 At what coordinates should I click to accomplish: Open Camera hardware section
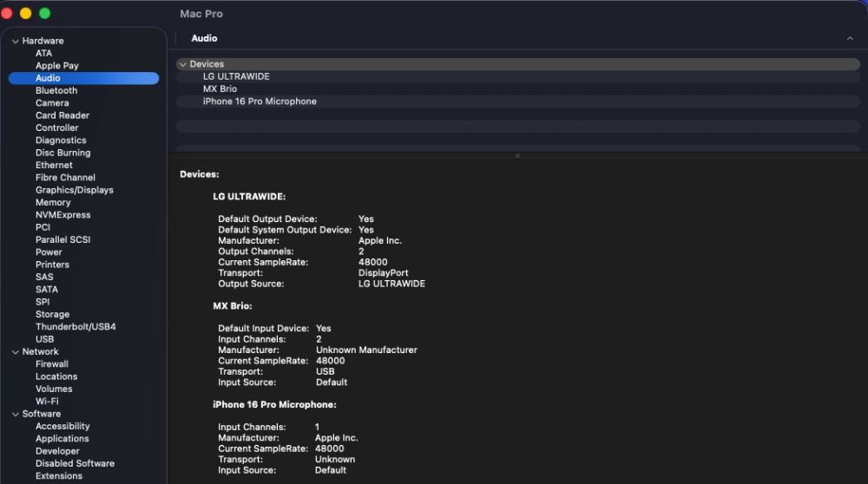[x=52, y=103]
